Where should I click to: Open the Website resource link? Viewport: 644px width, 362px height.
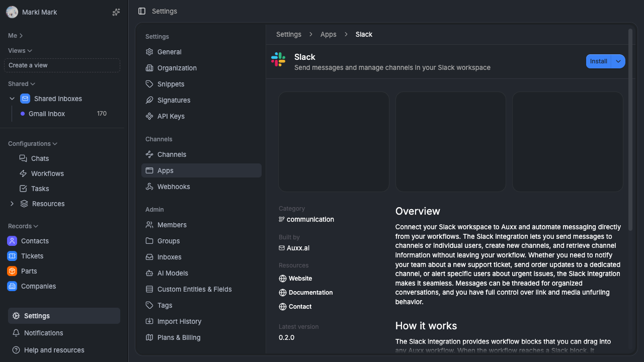click(295, 279)
